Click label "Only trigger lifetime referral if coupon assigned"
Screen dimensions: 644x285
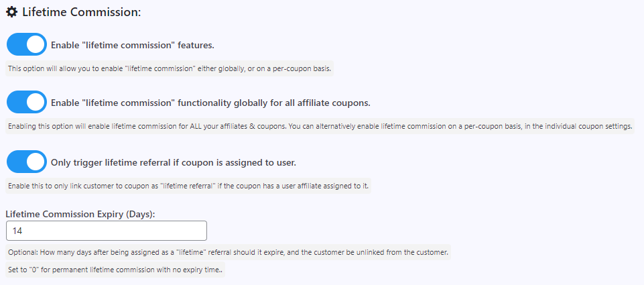pos(174,162)
